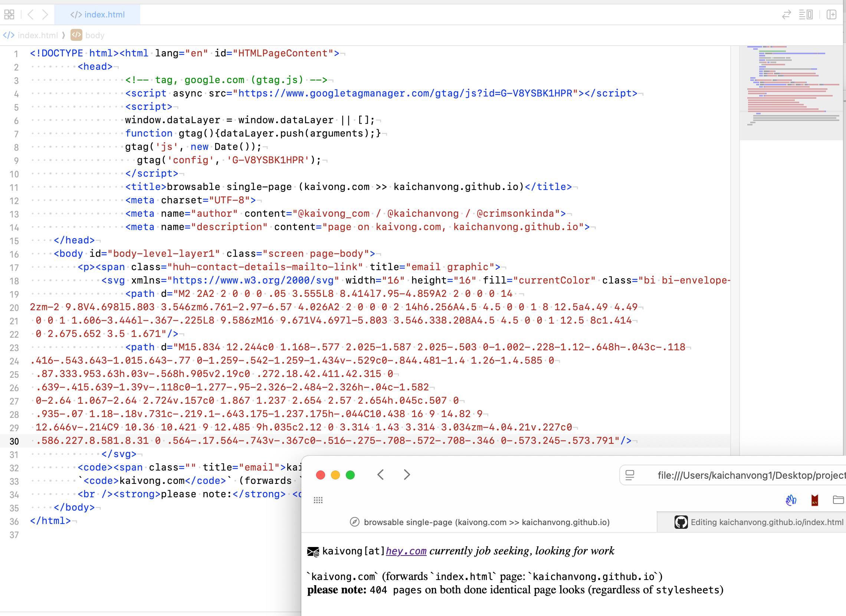The width and height of the screenshot is (846, 616).
Task: Click the body tag with id body-level-layer1
Action: pyautogui.click(x=214, y=254)
